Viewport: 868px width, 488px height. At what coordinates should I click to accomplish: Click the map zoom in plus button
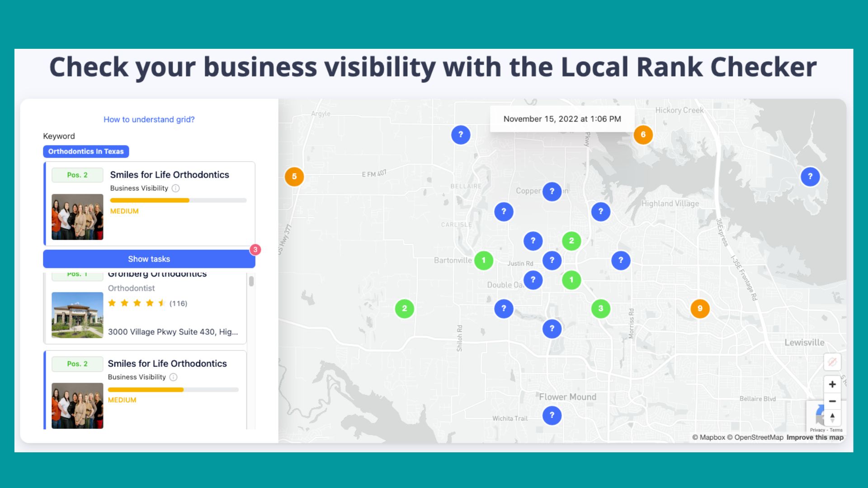832,384
